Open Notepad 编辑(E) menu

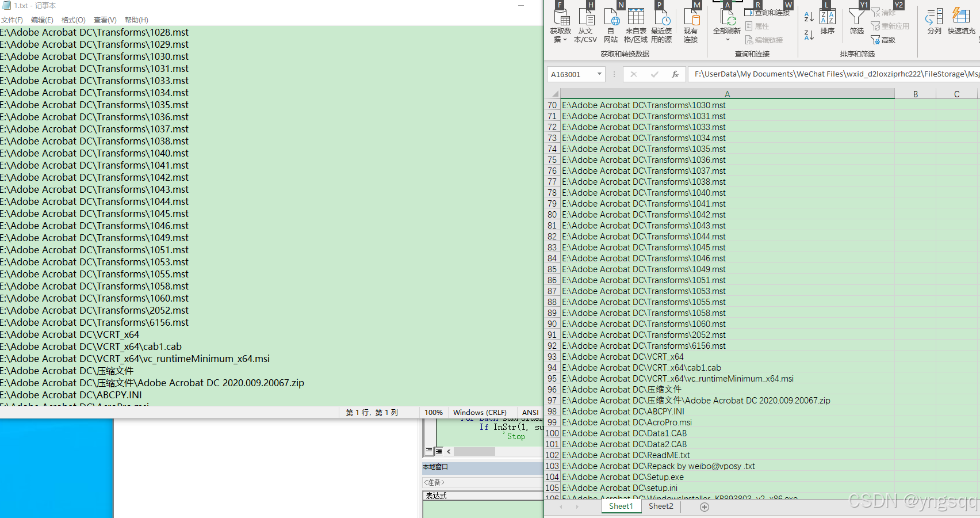(42, 20)
